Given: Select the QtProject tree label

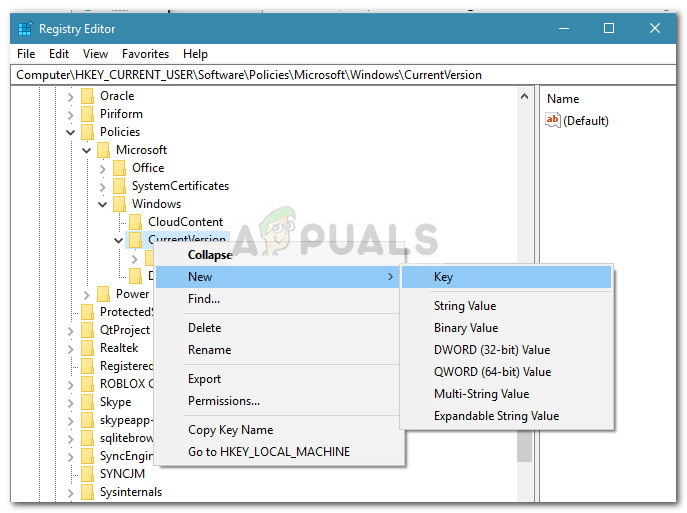Looking at the screenshot, I should pos(125,330).
